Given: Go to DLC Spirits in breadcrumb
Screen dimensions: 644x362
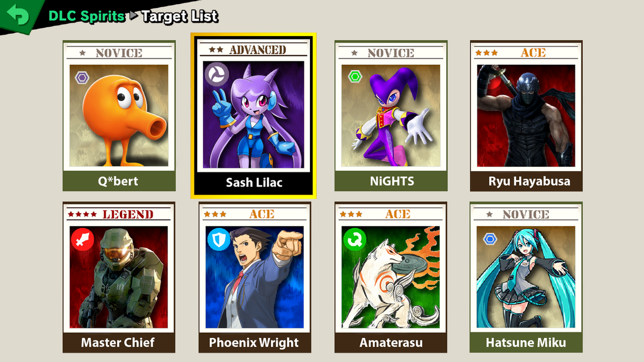Looking at the screenshot, I should pos(87,16).
